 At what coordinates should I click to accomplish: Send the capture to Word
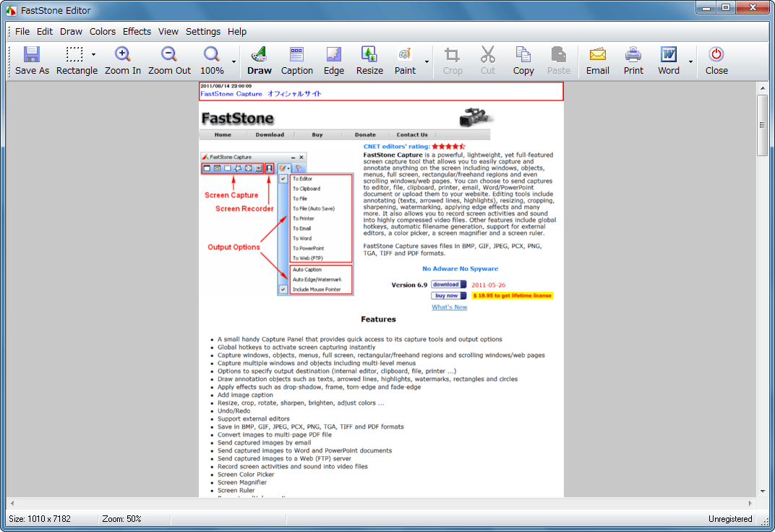(x=669, y=61)
